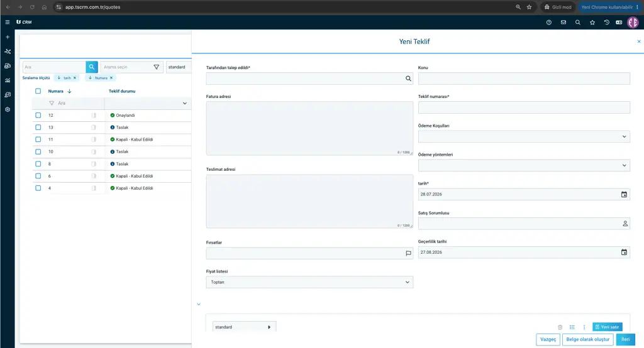Open the network nodes icon in sidebar

(8, 52)
